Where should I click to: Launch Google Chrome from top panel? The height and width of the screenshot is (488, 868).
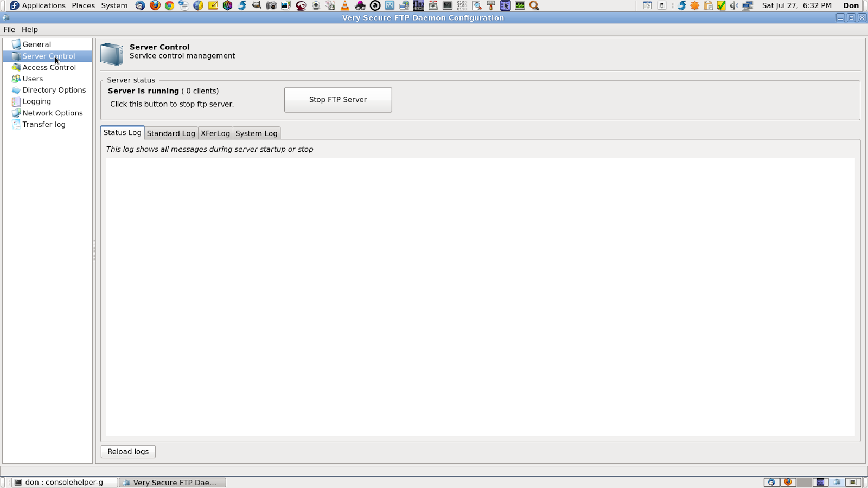pos(169,5)
